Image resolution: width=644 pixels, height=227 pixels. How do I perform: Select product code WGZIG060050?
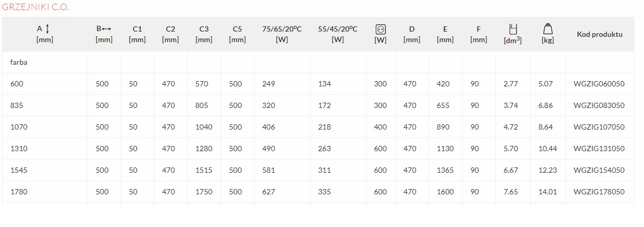(x=599, y=84)
